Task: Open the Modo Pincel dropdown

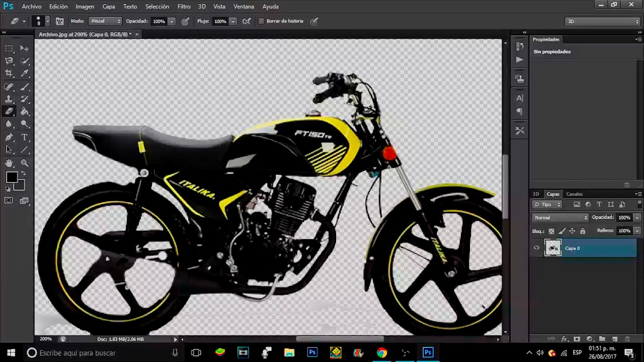Action: point(105,21)
